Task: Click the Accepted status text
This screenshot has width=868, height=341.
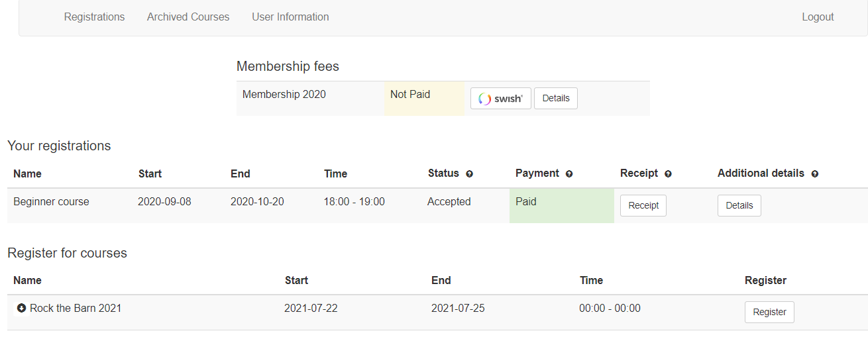Action: click(449, 202)
